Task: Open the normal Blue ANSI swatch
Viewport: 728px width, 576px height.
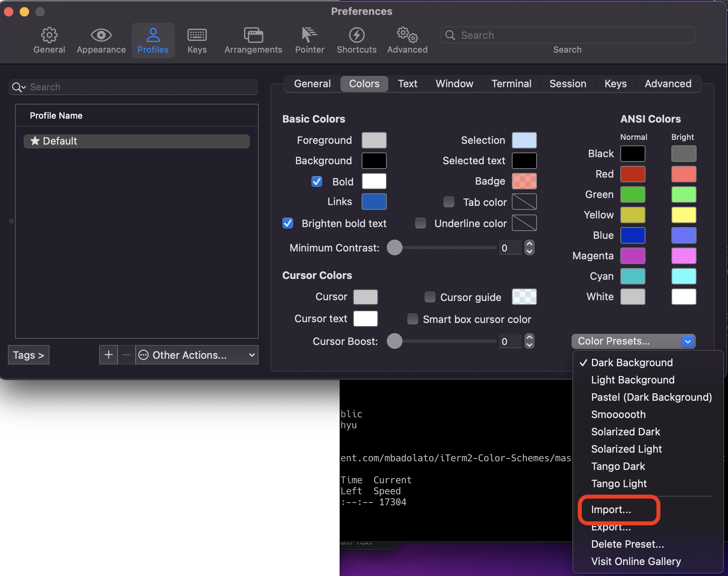Action: coord(632,235)
